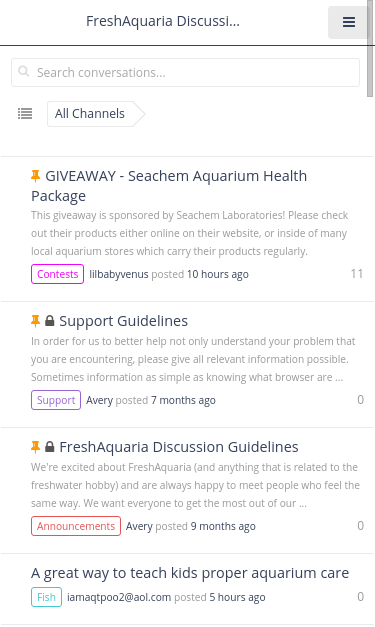Open the channel list icon
Screen dimensions: 375x627
25,114
